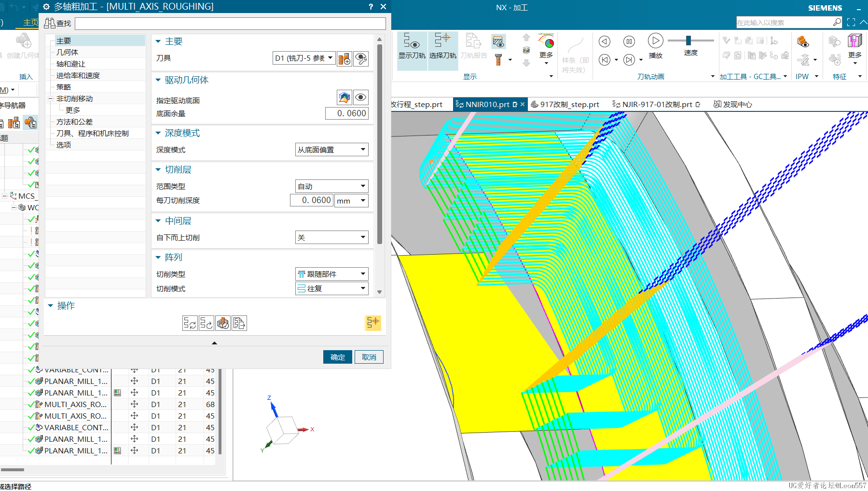Click the navigator horizontal scrollbar thumb
The image size is (868, 491).
13,469
